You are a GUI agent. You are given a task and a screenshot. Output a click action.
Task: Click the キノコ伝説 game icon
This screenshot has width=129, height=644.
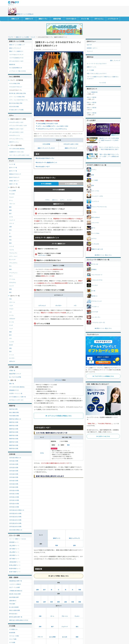coord(89,180)
